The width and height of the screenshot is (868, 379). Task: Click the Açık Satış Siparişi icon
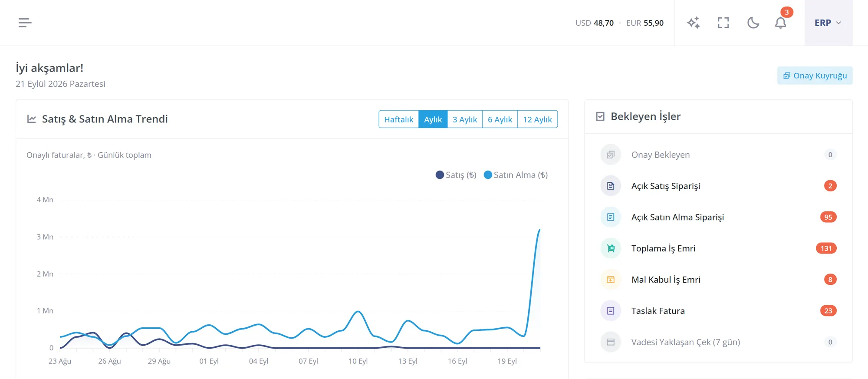click(611, 186)
